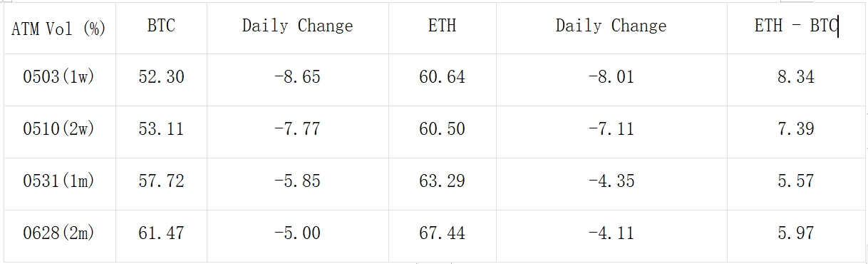Select the 0510(2w) row label cell

[x=58, y=131]
